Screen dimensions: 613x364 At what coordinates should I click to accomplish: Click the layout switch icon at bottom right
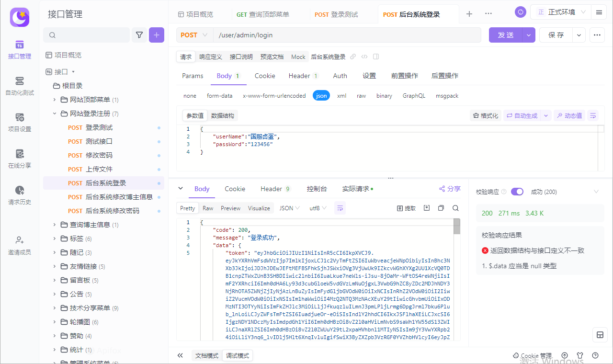[600, 335]
